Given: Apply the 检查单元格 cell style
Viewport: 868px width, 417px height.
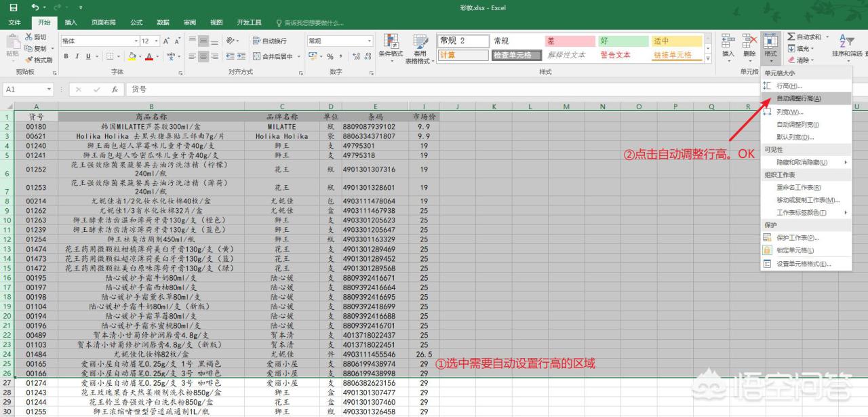Looking at the screenshot, I should coord(517,55).
